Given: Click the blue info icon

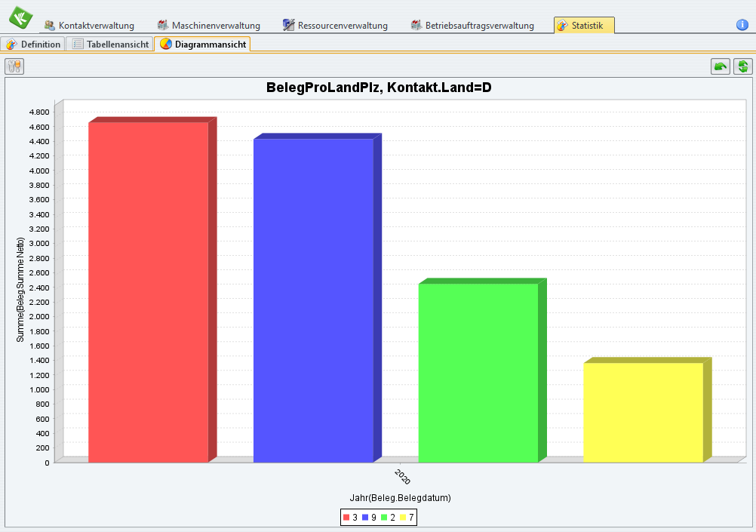Looking at the screenshot, I should tap(742, 25).
